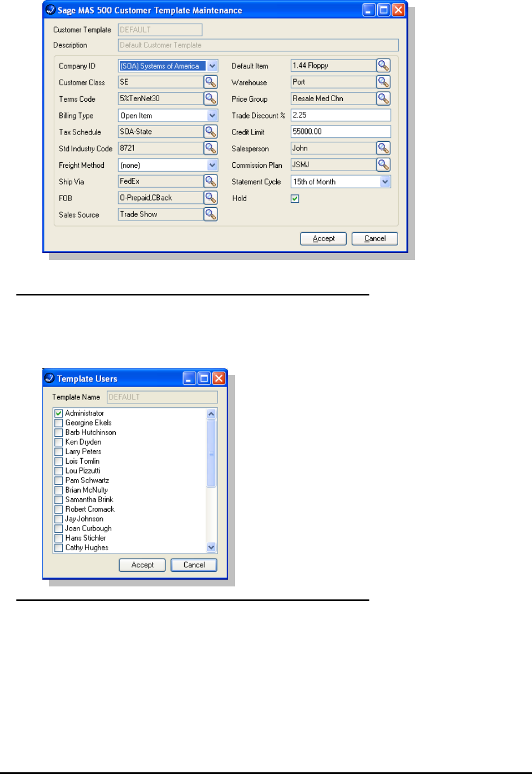532x774 pixels.
Task: Check Pam Schwartz user
Action: pos(59,481)
